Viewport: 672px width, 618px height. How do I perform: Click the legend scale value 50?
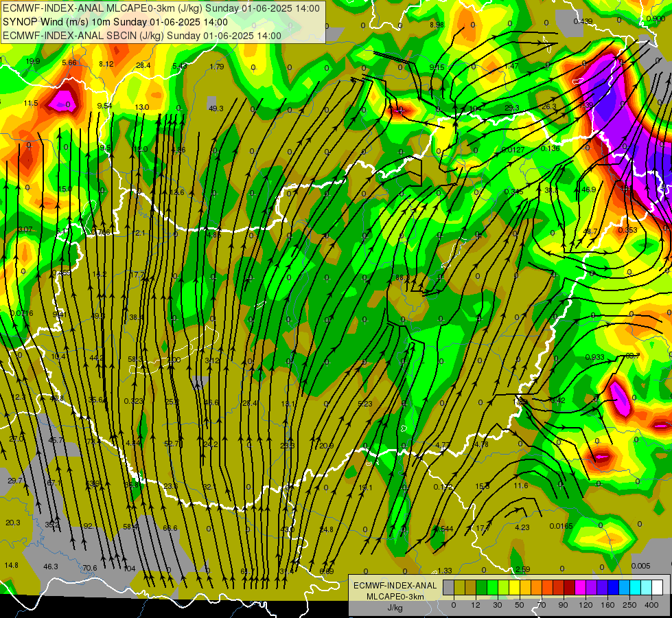click(519, 605)
